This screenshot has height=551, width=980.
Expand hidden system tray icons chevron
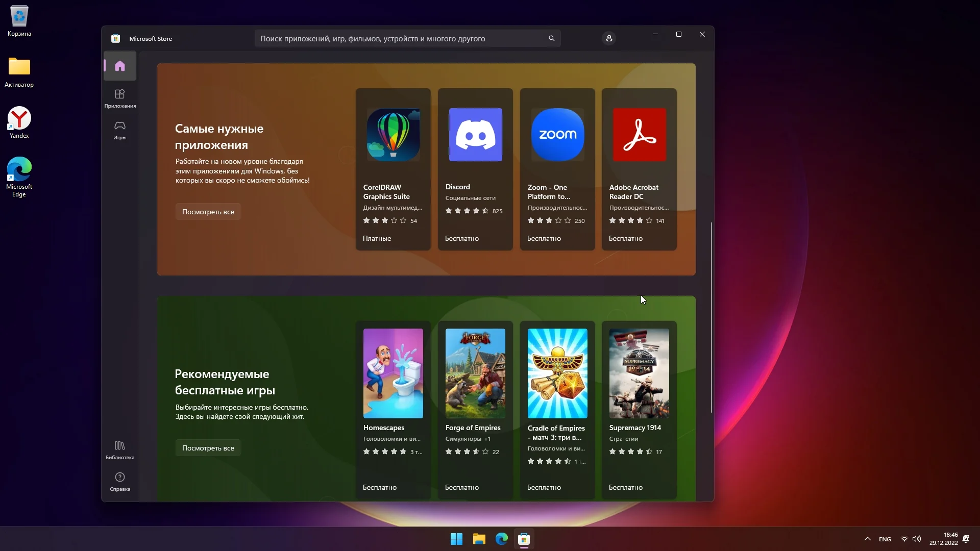pos(867,539)
